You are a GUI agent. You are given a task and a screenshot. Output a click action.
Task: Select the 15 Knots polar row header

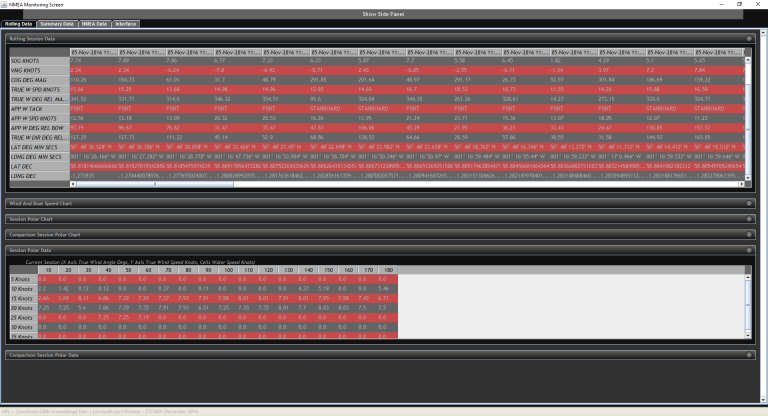24,298
